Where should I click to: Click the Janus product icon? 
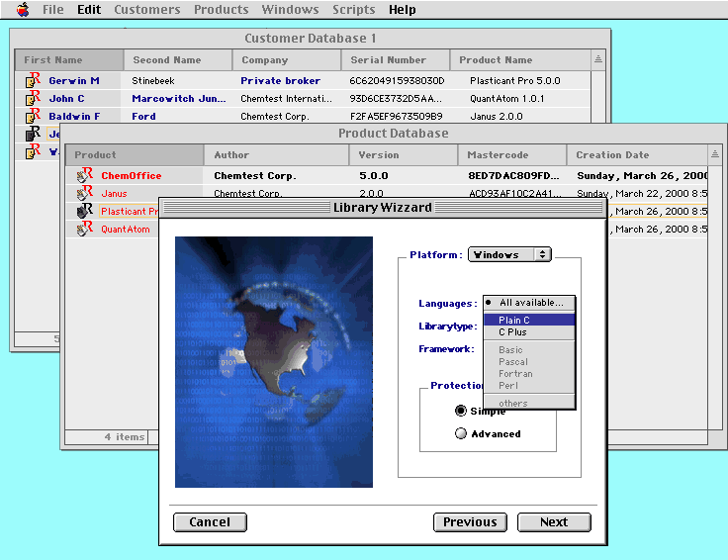pos(84,194)
